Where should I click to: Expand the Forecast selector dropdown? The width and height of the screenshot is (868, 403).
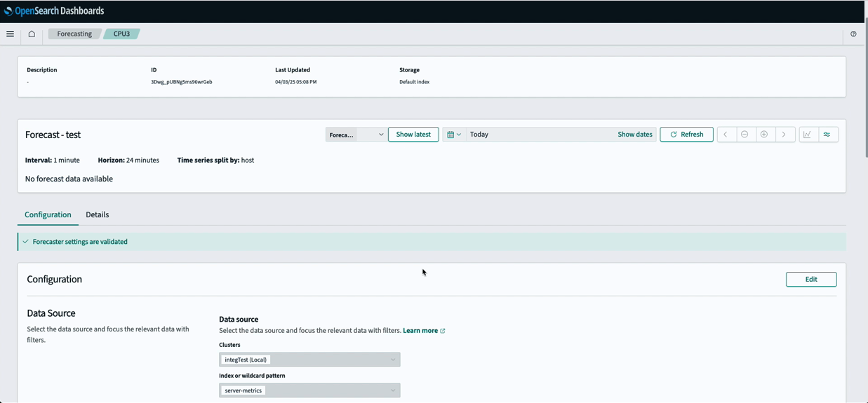coord(356,135)
